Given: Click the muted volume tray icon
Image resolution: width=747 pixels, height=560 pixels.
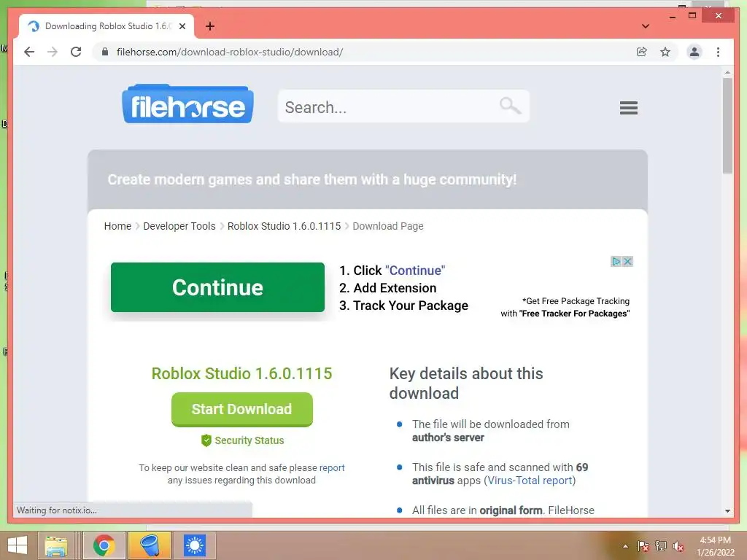Looking at the screenshot, I should (x=678, y=546).
